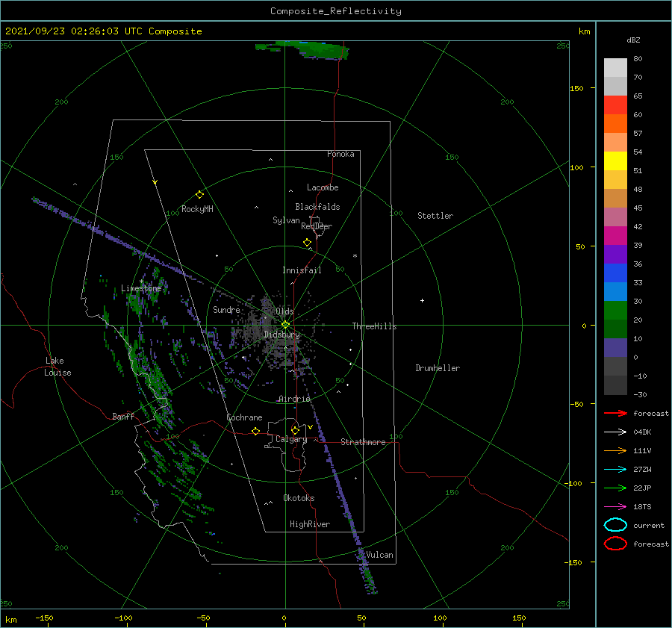672x628 pixels.
Task: Select the 39 dBZ magenta color swatch
Action: (615, 235)
